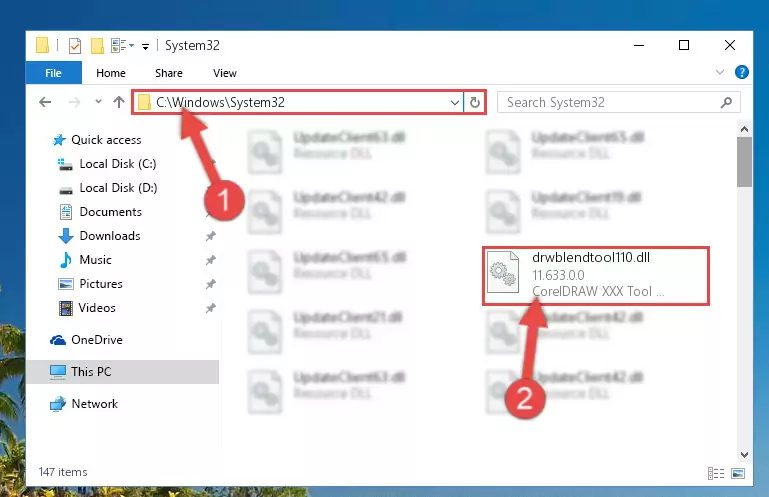Click the search magnifier icon
This screenshot has height=497, width=769.
(726, 102)
